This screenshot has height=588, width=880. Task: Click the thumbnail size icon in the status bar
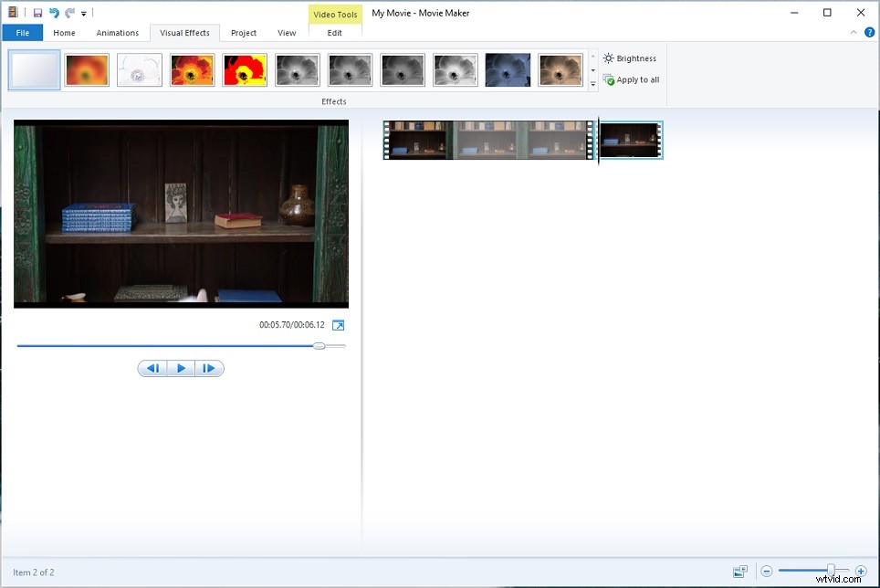pos(740,572)
